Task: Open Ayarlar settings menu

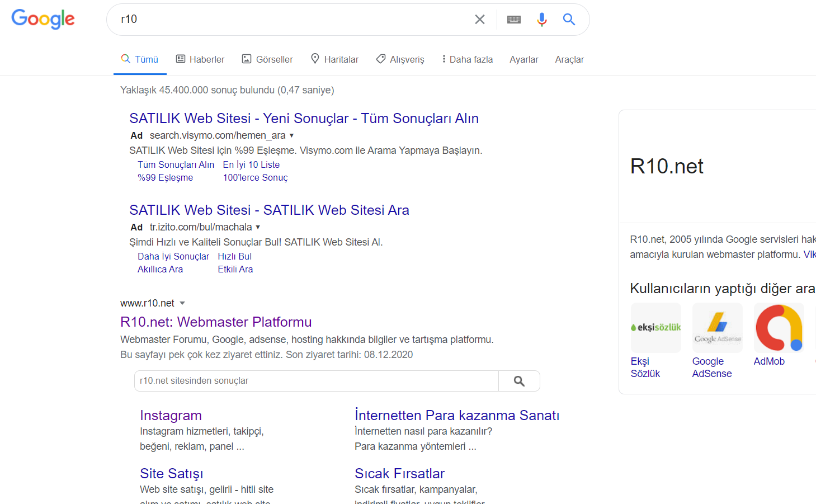Action: pos(524,59)
